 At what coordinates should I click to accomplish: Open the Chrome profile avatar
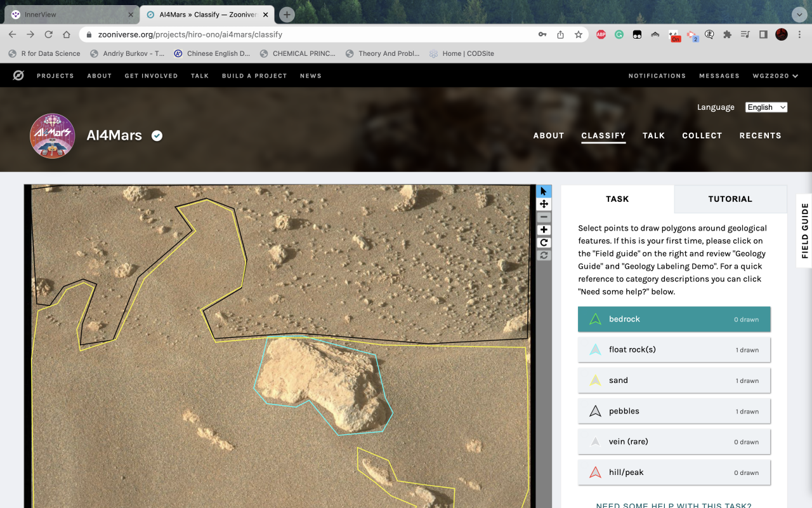(782, 34)
